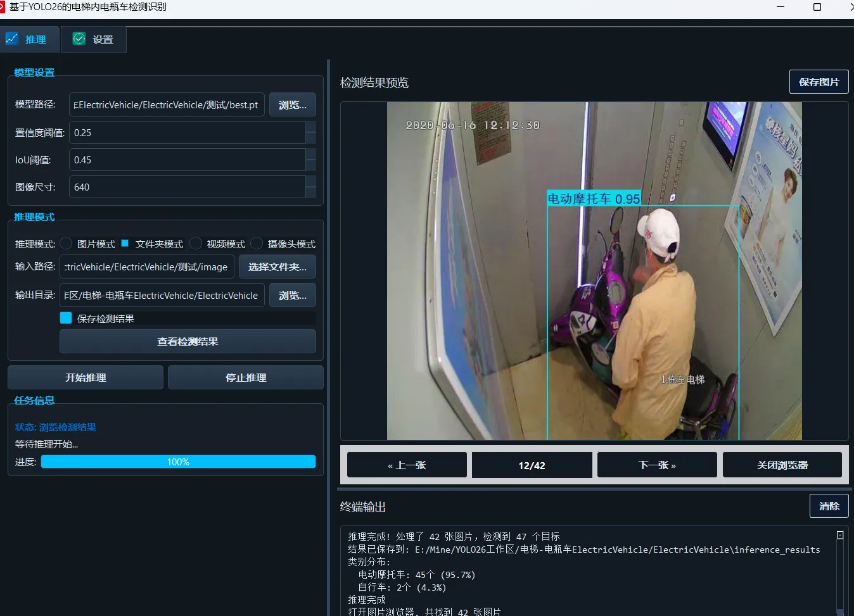
Task: Uncheck the 保存检测结果 checkbox
Action: click(x=65, y=318)
